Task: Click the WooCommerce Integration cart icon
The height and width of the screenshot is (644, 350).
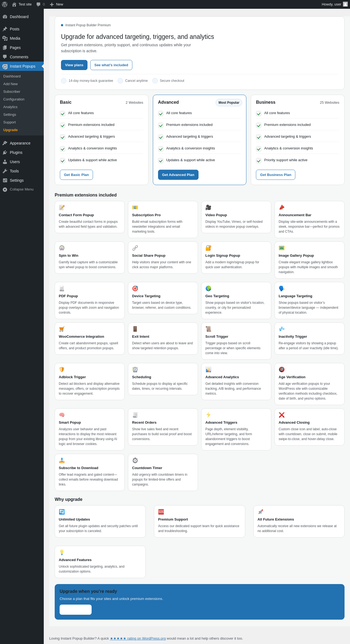Action: [x=62, y=329]
